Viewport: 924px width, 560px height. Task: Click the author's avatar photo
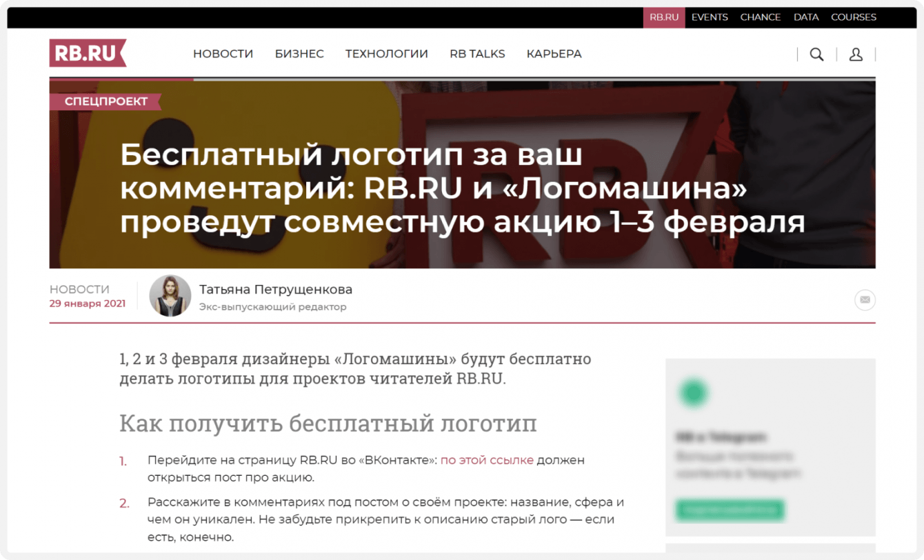(x=170, y=296)
